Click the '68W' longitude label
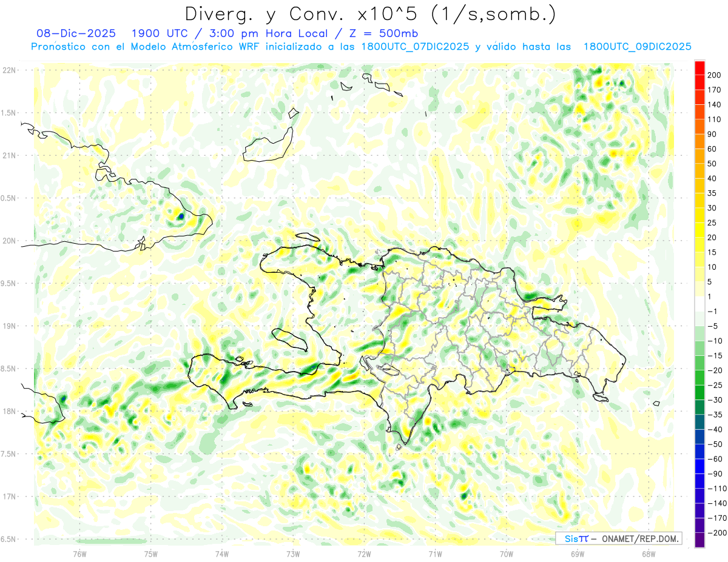Image resolution: width=728 pixels, height=562 pixels. click(x=648, y=554)
